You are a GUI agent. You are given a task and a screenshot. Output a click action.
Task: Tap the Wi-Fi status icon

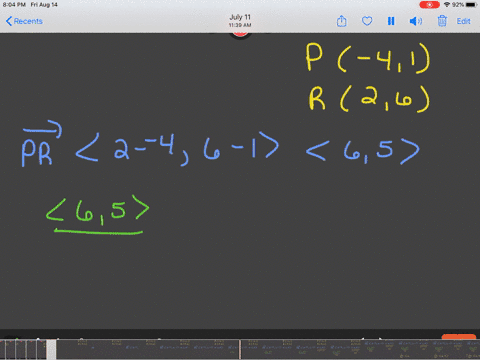pos(447,5)
